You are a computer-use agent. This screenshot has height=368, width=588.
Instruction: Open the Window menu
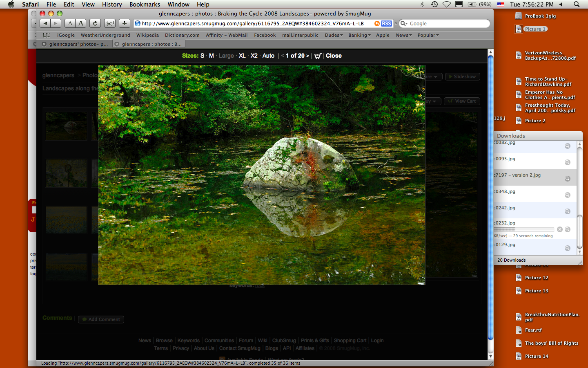tap(178, 4)
